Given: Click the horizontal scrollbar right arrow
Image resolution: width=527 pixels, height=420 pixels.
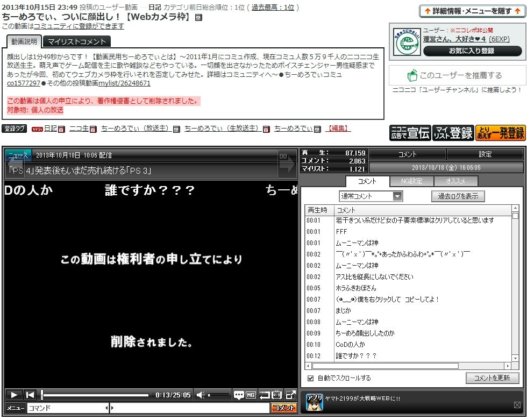Looking at the screenshot, I should pos(508,366).
